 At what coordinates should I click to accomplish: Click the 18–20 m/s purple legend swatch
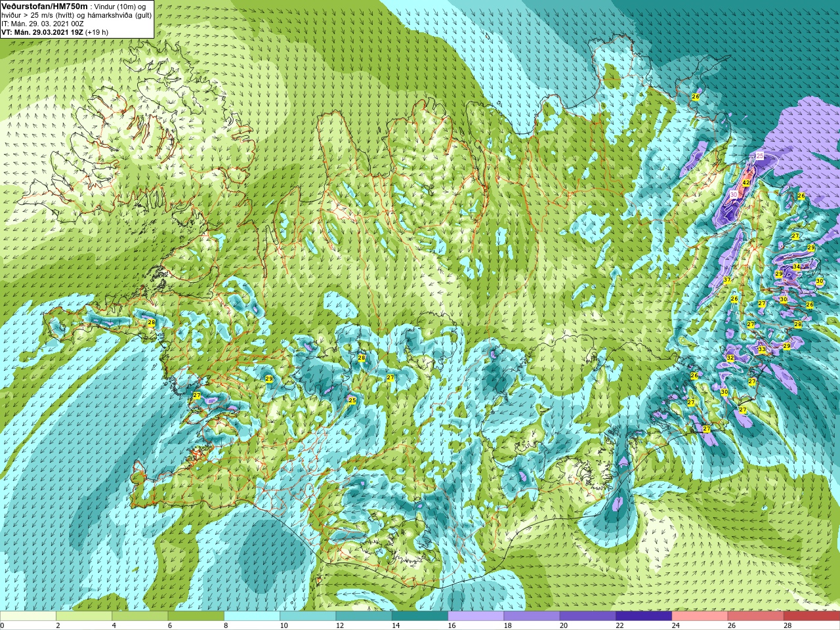click(532, 616)
